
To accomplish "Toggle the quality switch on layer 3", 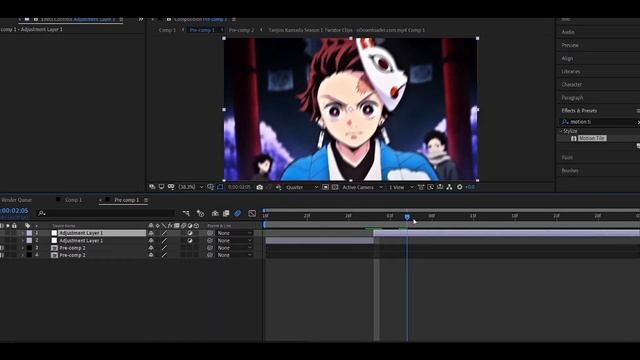I will [164, 248].
